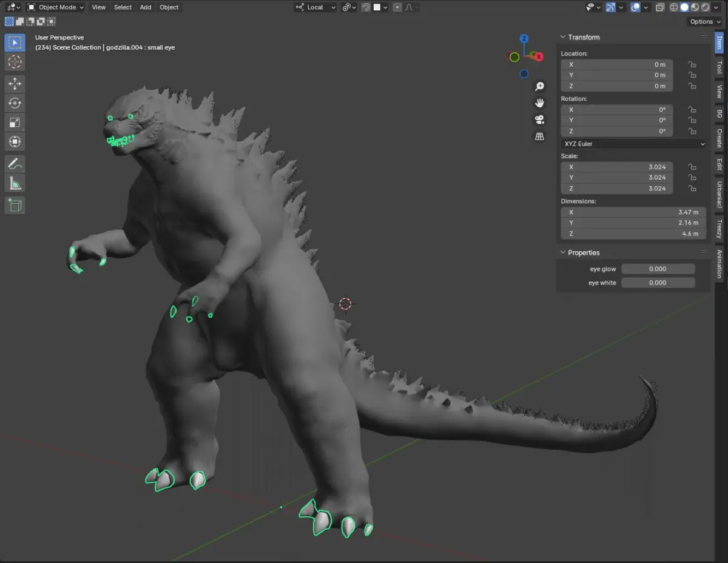Activate the Rotate tool

click(15, 103)
